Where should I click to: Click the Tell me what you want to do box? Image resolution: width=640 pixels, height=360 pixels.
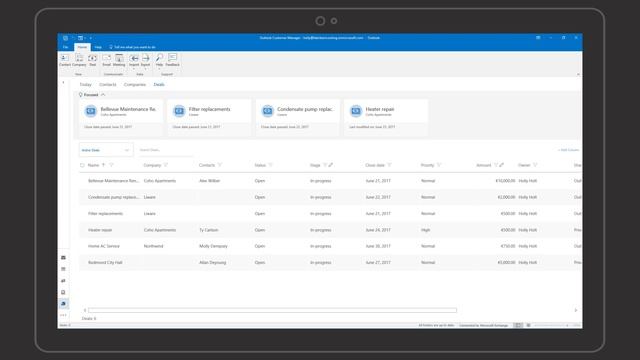[x=133, y=47]
